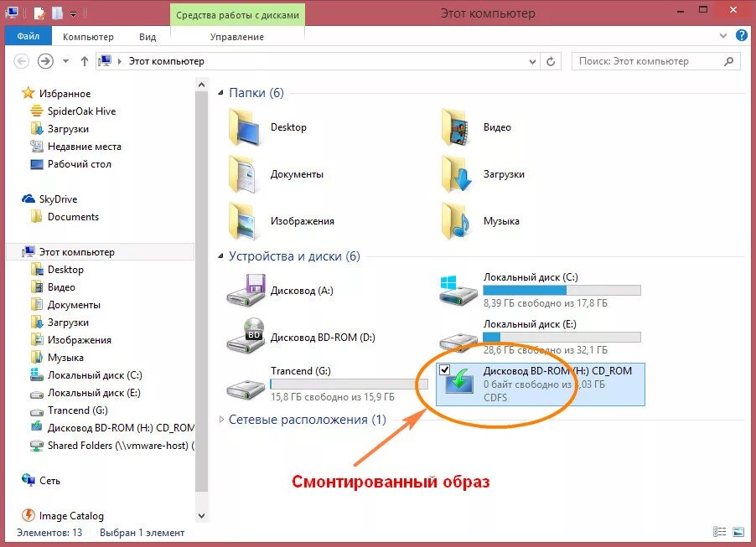This screenshot has width=756, height=547.
Task: Go forward with the Forward arrow button
Action: [x=46, y=61]
